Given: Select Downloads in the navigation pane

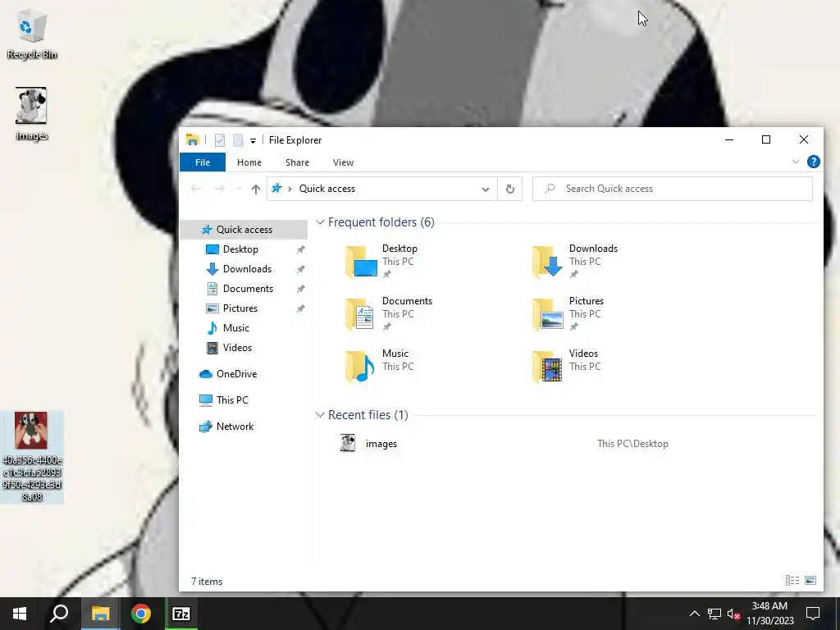Looking at the screenshot, I should (247, 269).
